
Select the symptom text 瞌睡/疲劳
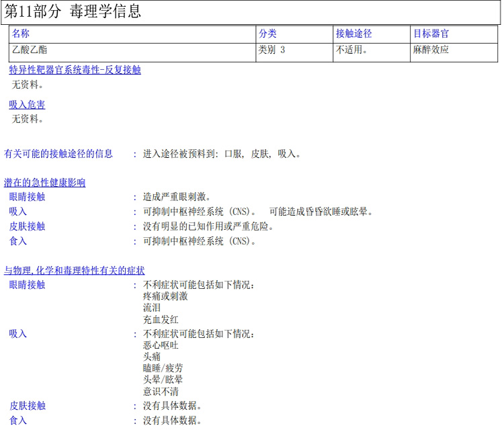[163, 368]
